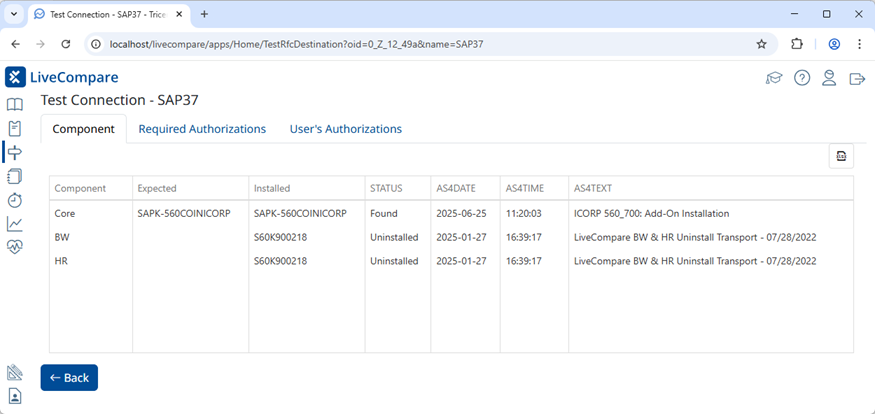Click the LiveCompare logo link
This screenshot has height=414, width=875.
(x=62, y=77)
